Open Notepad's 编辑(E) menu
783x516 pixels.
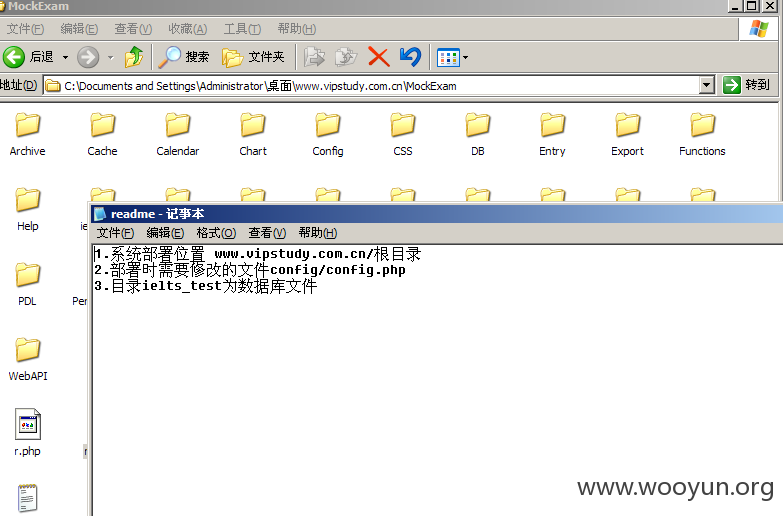click(x=165, y=233)
